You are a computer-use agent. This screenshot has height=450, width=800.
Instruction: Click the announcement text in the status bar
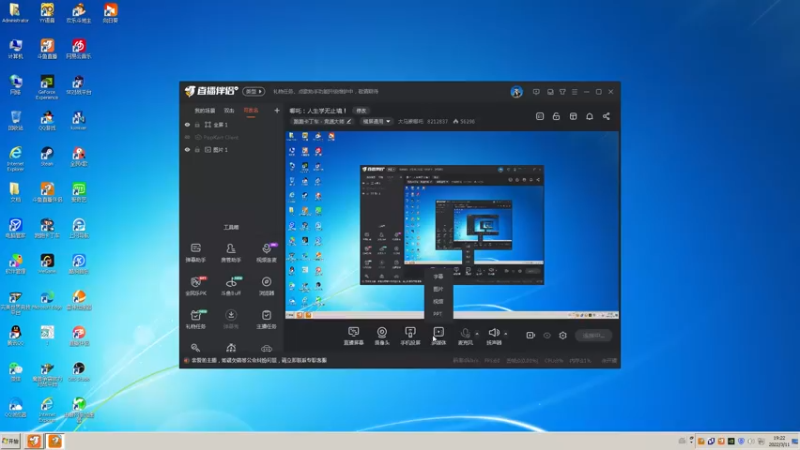point(259,360)
